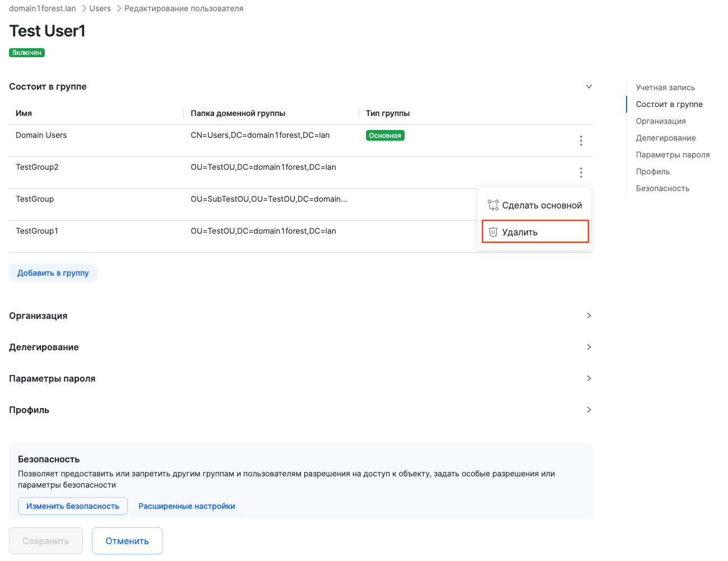Viewport: 728px width, 561px height.
Task: Open domain1forest.lan in the breadcrumb
Action: (x=43, y=8)
